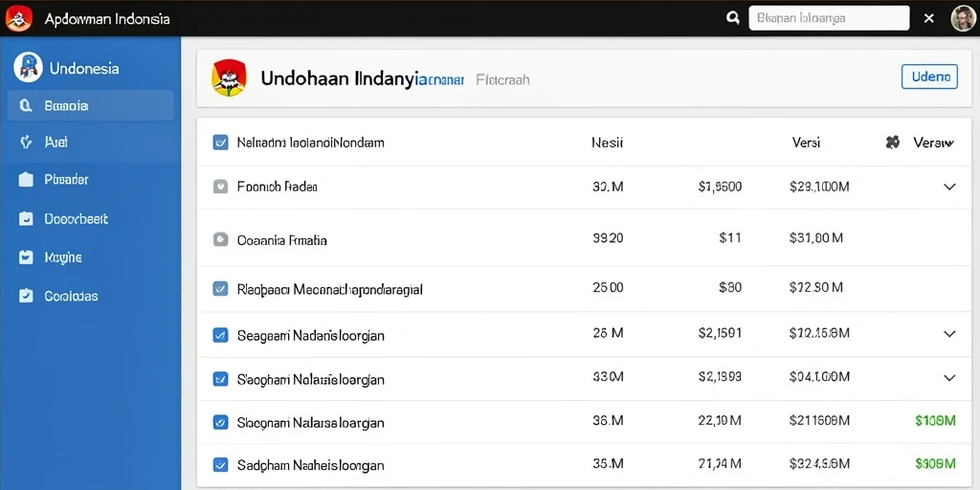Viewport: 980px width, 490px height.
Task: Expand the Seagaam Nadarisloorgjan row chevron
Action: [949, 334]
